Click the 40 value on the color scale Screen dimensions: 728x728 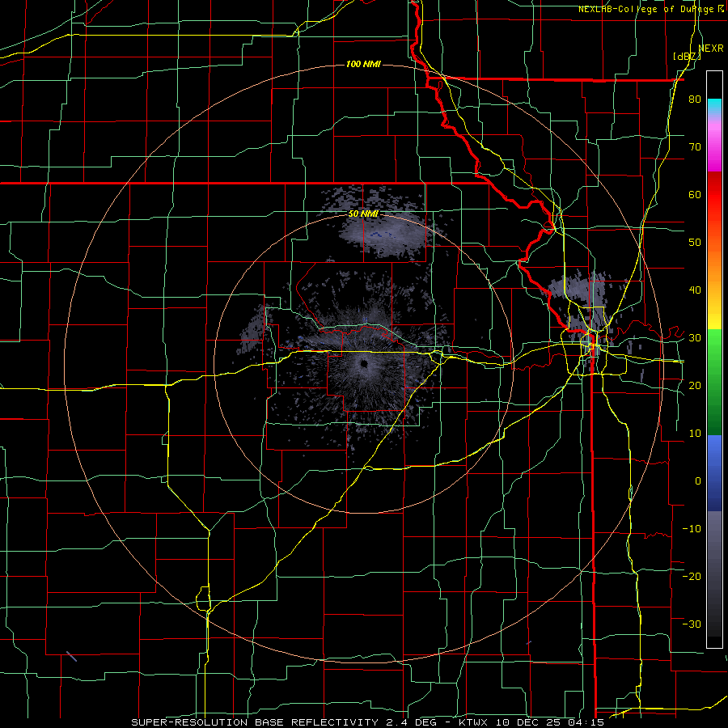point(695,290)
